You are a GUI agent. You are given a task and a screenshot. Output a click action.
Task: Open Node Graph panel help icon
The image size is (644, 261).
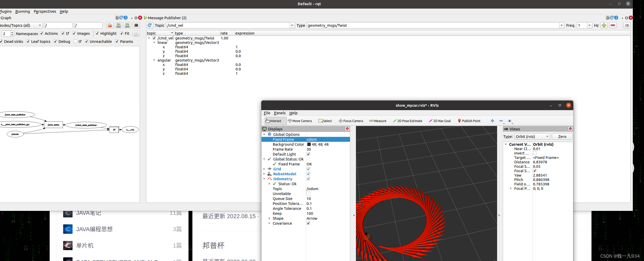[x=126, y=18]
